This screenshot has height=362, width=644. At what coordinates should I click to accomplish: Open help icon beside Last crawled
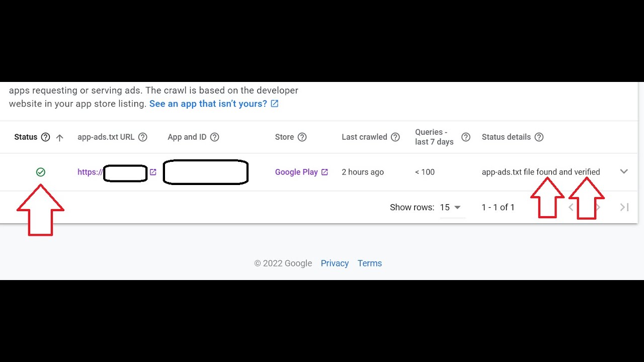pos(395,137)
